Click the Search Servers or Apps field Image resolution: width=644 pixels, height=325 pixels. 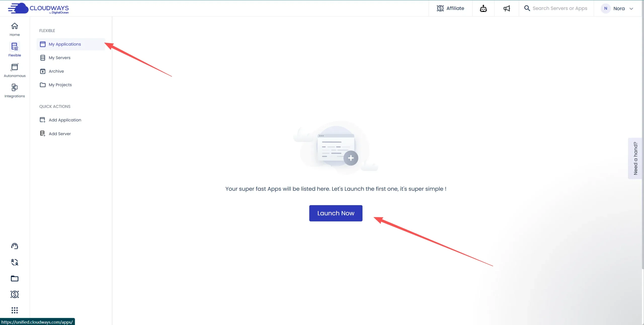point(560,8)
